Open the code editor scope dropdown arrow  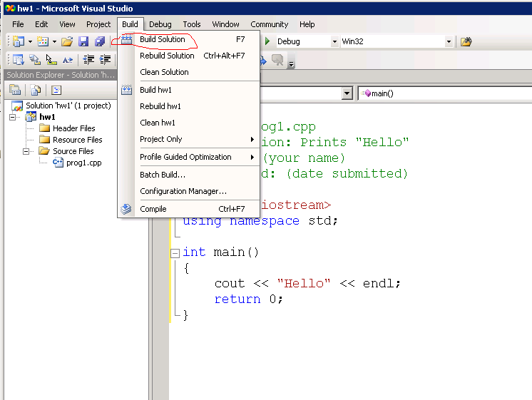click(x=347, y=93)
